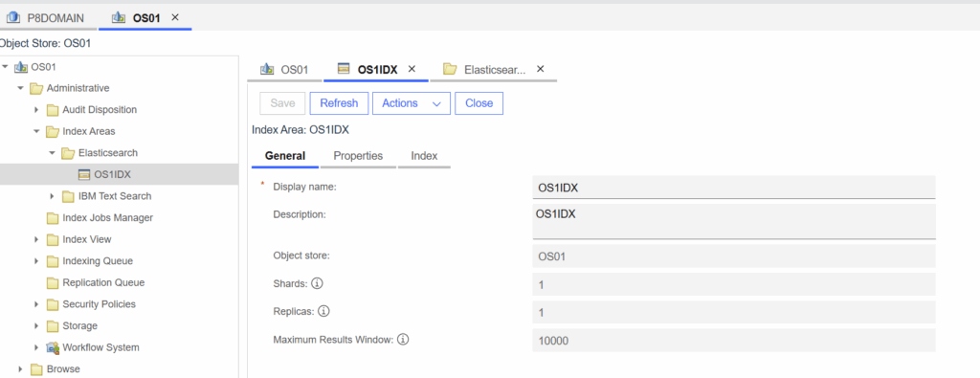Image resolution: width=980 pixels, height=378 pixels.
Task: Click the Description text area
Action: (734, 221)
